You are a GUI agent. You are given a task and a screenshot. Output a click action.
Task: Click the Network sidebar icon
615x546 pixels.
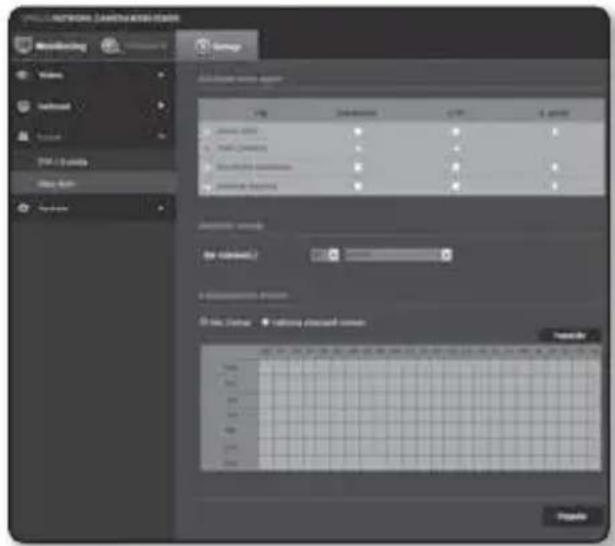(23, 106)
